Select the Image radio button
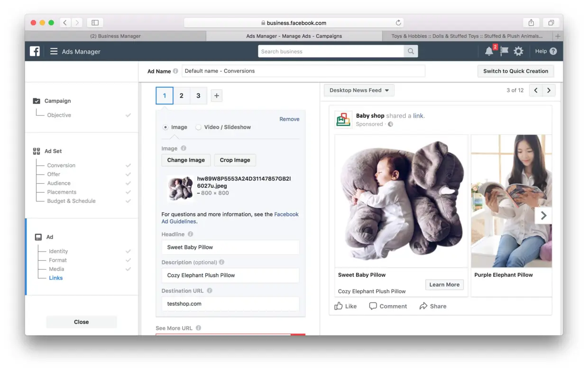The height and width of the screenshot is (371, 588). (x=165, y=127)
